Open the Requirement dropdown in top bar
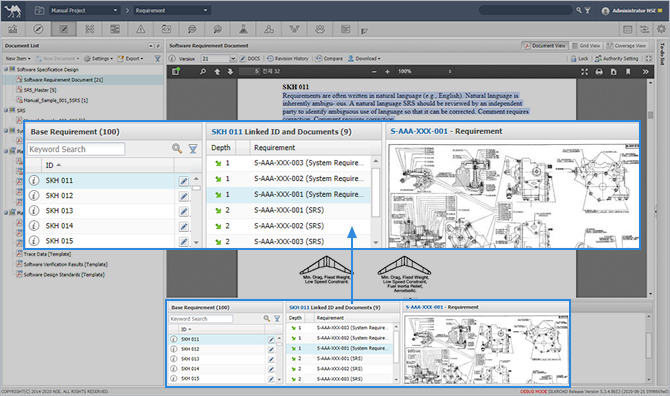 click(x=171, y=10)
